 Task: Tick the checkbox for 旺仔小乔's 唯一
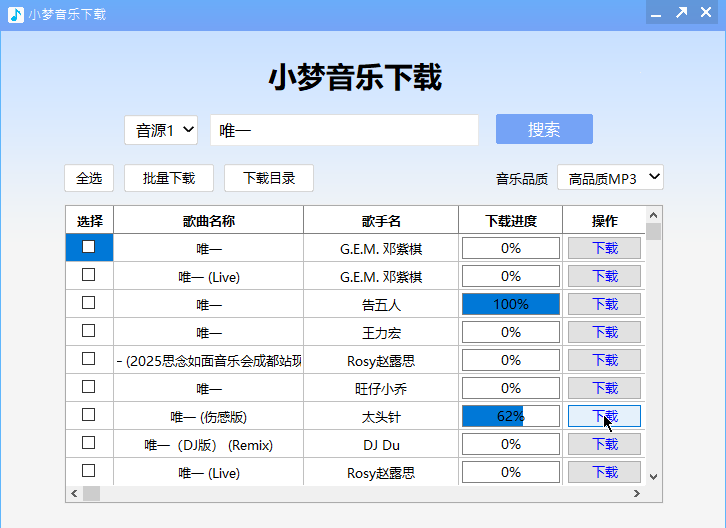coord(89,387)
